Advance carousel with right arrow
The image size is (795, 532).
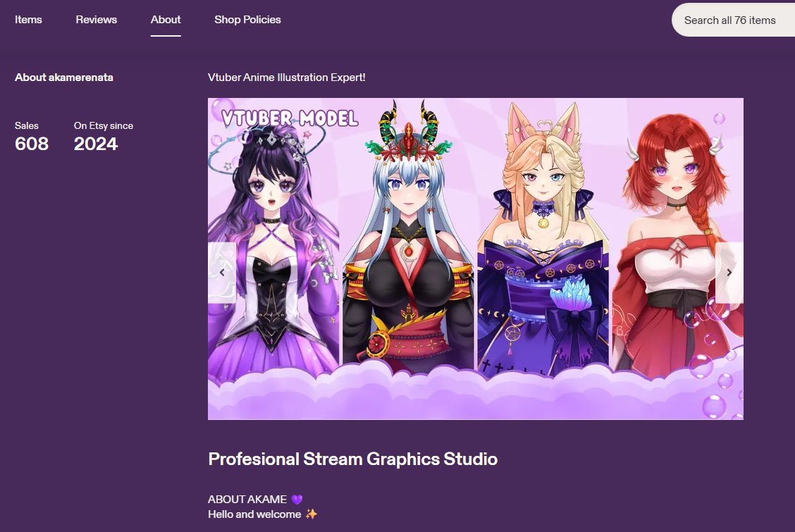click(729, 273)
